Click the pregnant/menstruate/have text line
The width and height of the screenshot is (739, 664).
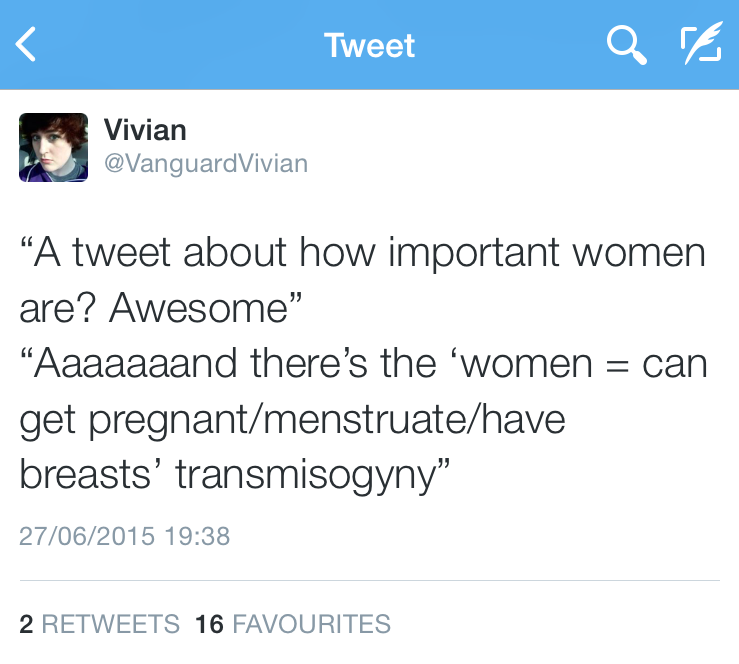pyautogui.click(x=292, y=420)
